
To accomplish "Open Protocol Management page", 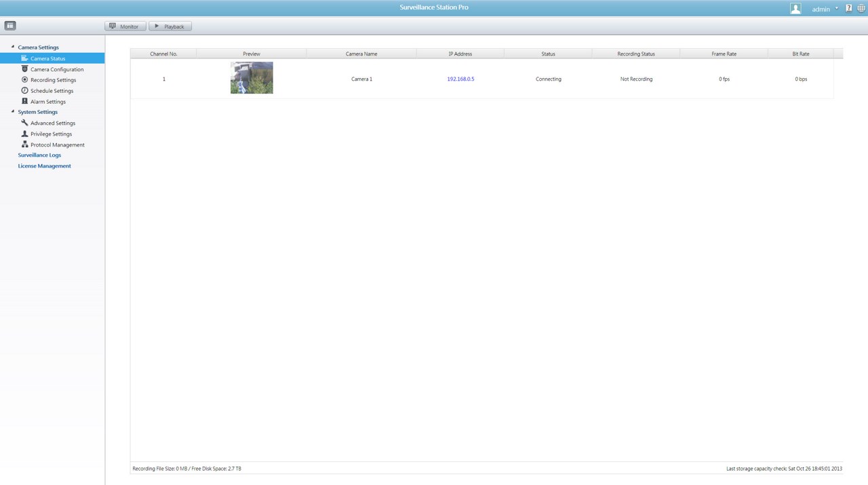I will (58, 145).
